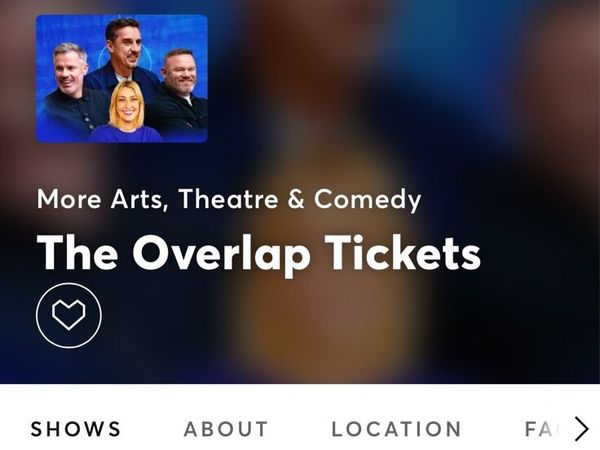This screenshot has height=450, width=600.
Task: Open the More Arts, Theatre & Comedy category
Action: pyautogui.click(x=229, y=199)
